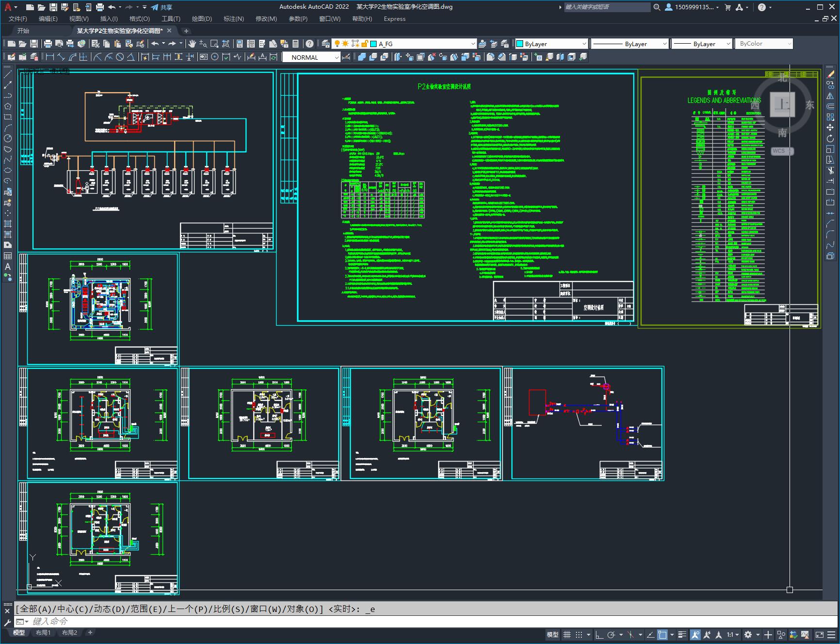Toggle drawing grid display in status bar
This screenshot has height=644, width=840.
click(566, 635)
